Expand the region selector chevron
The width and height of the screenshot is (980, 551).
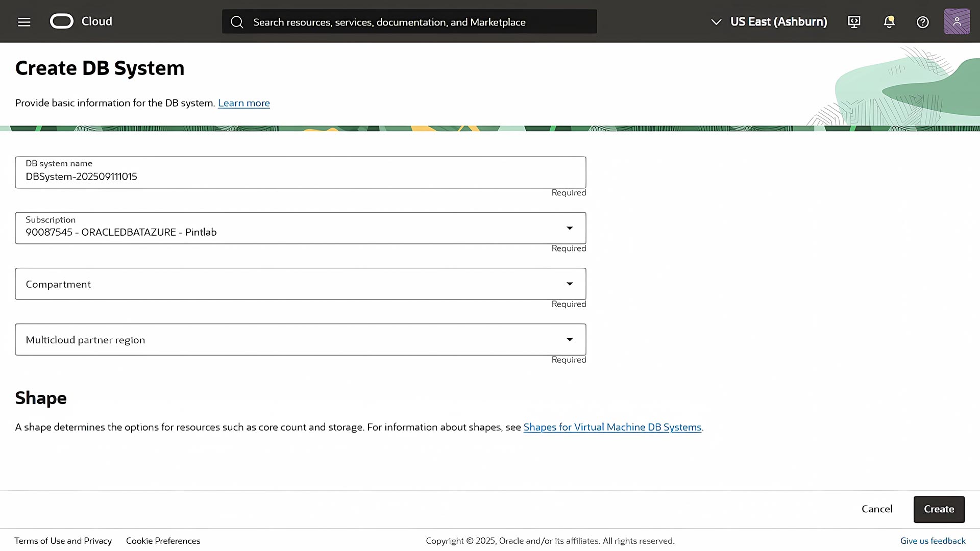point(715,21)
